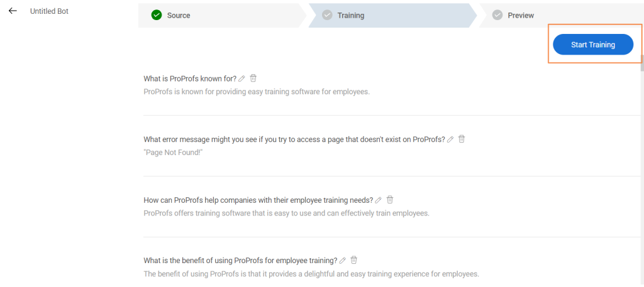Switch to the Training step tab
This screenshot has height=287, width=644.
351,15
